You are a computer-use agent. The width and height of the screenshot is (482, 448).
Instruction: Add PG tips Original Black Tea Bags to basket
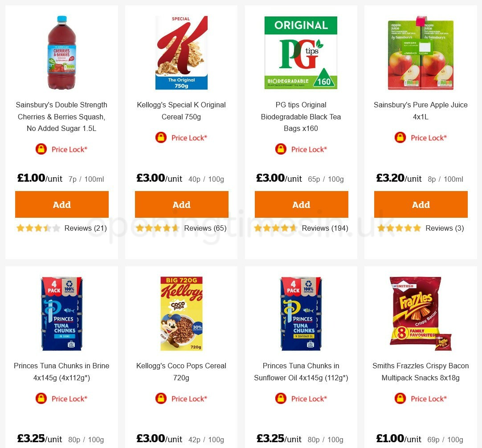click(x=301, y=204)
